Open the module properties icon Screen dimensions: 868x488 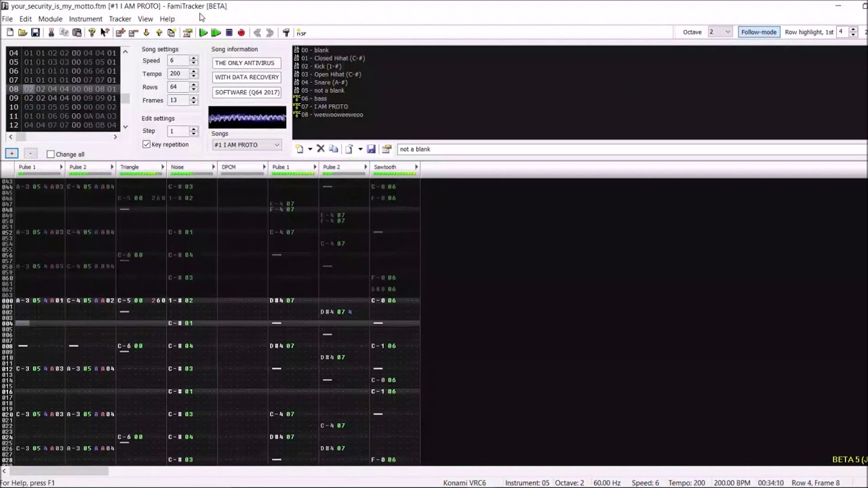pos(187,33)
